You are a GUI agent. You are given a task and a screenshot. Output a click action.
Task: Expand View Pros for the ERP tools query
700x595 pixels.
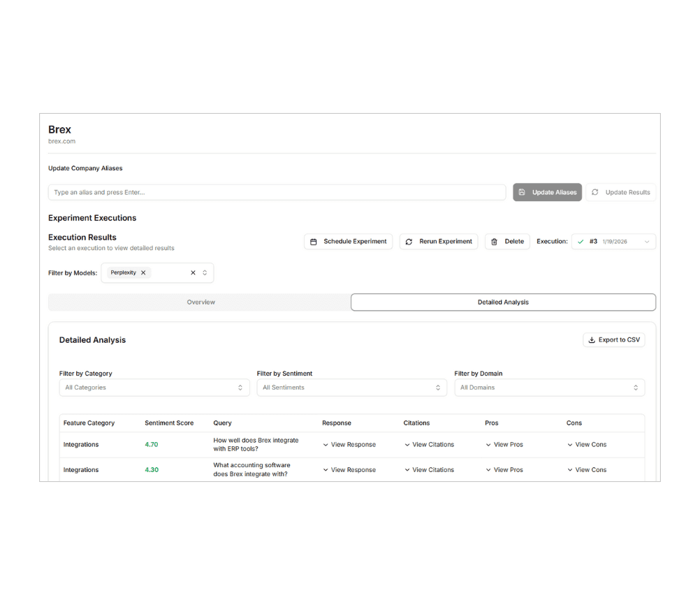[x=504, y=444]
